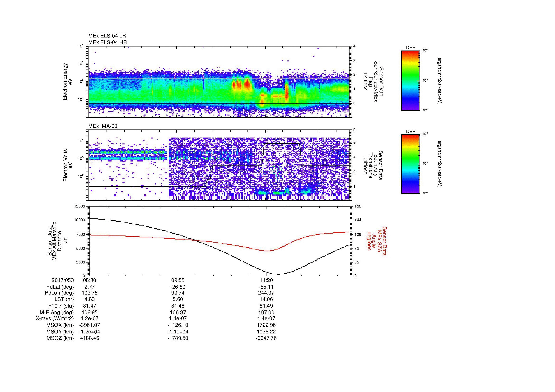Click PdLat value '-55.11'
Screen dimensions: 555x392
click(266, 287)
